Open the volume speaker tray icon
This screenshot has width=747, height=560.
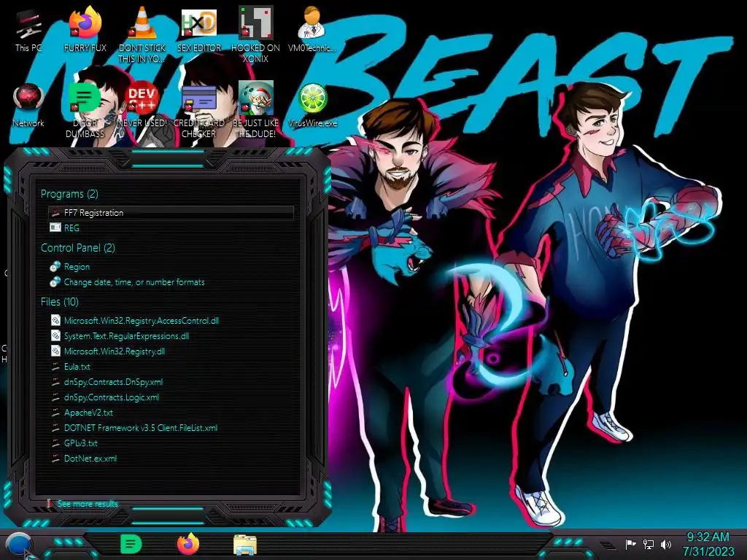click(666, 544)
